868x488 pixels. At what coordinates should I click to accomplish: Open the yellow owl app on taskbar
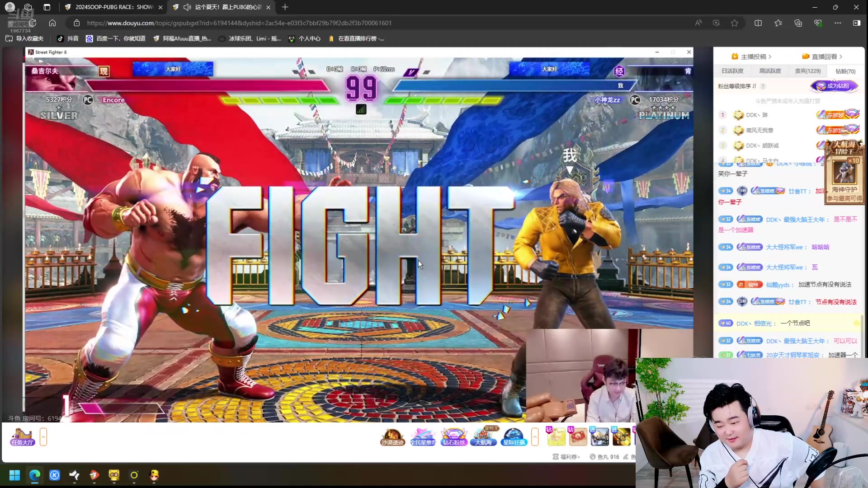point(114,475)
